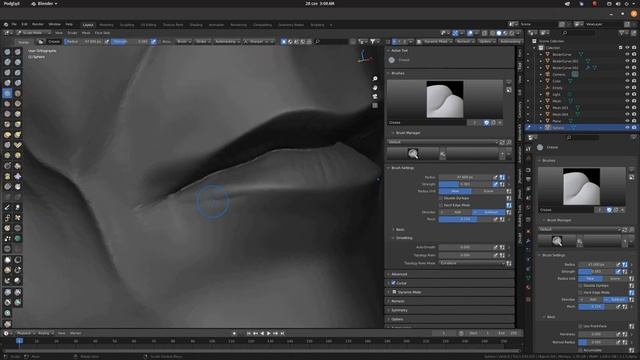Click the Crease brush thumbnail in sidebar
This screenshot has height=360, width=640.
[445, 99]
